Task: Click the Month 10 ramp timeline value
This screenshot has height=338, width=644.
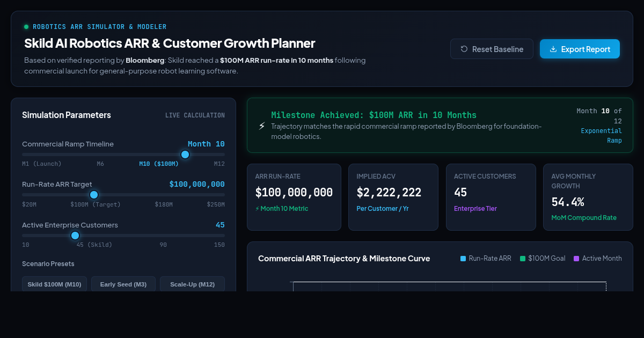Action: (206, 144)
